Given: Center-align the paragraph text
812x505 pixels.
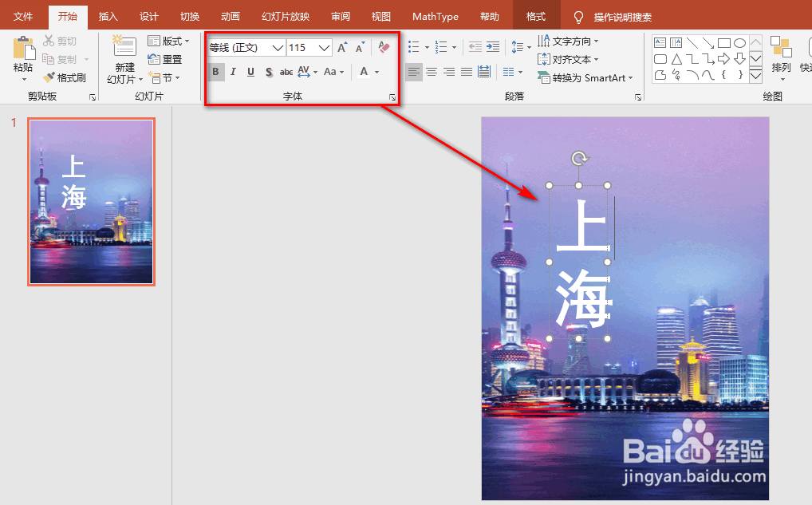Looking at the screenshot, I should [430, 72].
